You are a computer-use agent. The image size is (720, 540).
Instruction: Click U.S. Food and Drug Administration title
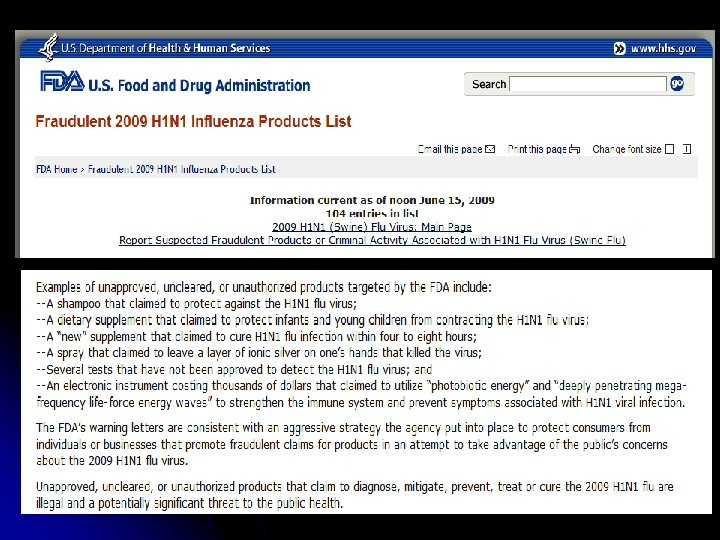(199, 85)
